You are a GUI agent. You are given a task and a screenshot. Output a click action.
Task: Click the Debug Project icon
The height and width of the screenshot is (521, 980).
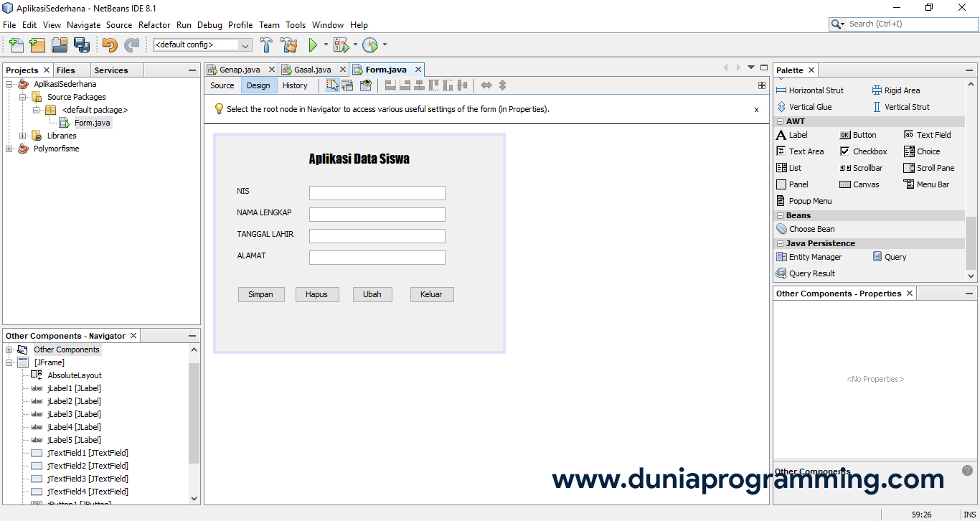tap(341, 44)
